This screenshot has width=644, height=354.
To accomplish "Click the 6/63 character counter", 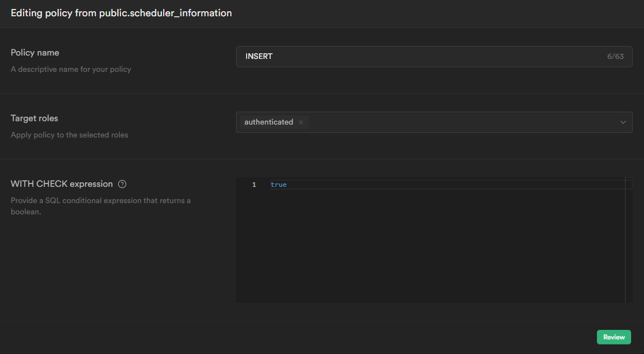I will 615,56.
